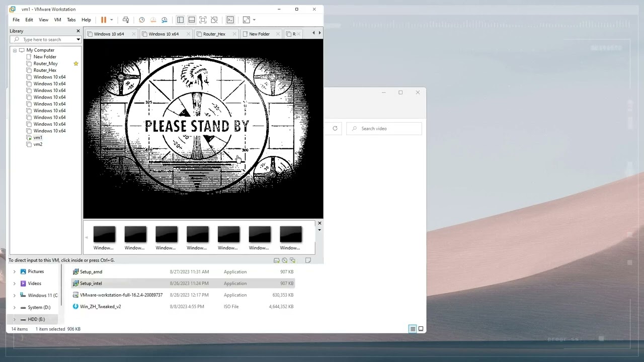Click the network adapter status icon
The width and height of the screenshot is (644, 362).
(292, 260)
